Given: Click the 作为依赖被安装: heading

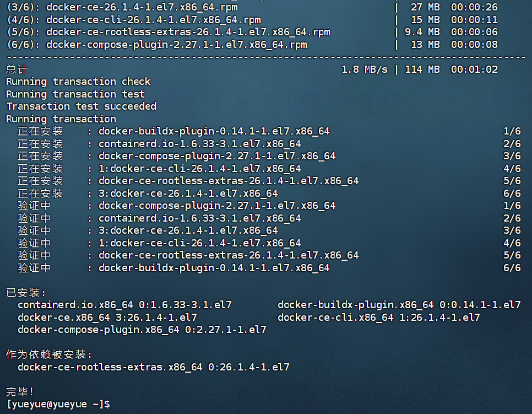Looking at the screenshot, I should 49,354.
